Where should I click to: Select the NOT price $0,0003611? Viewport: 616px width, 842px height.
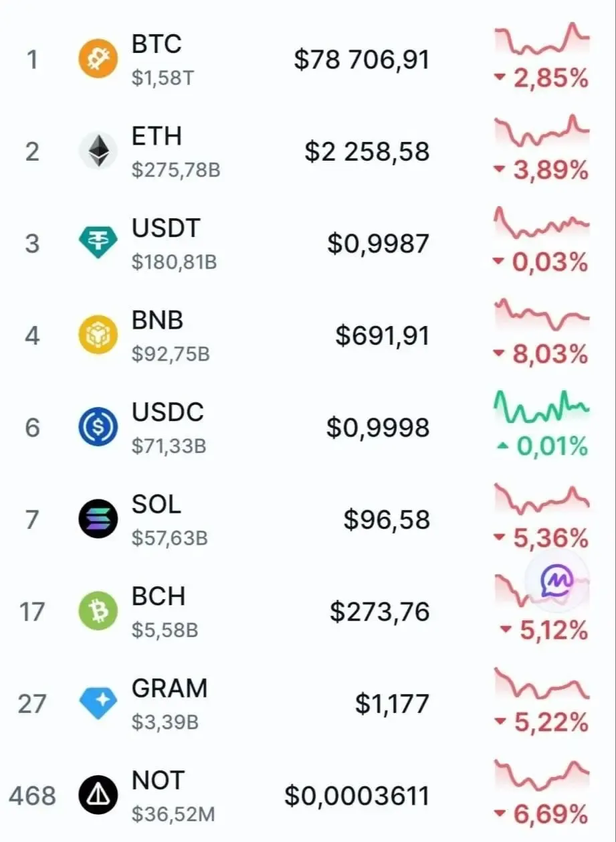(357, 796)
